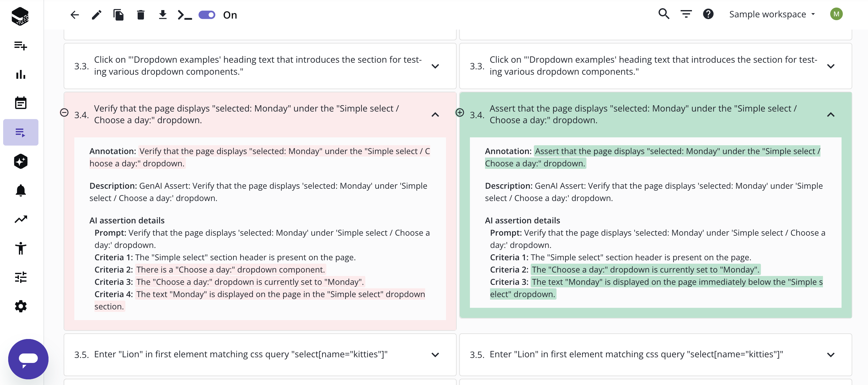Open the help question mark icon
This screenshot has width=868, height=385.
708,14
